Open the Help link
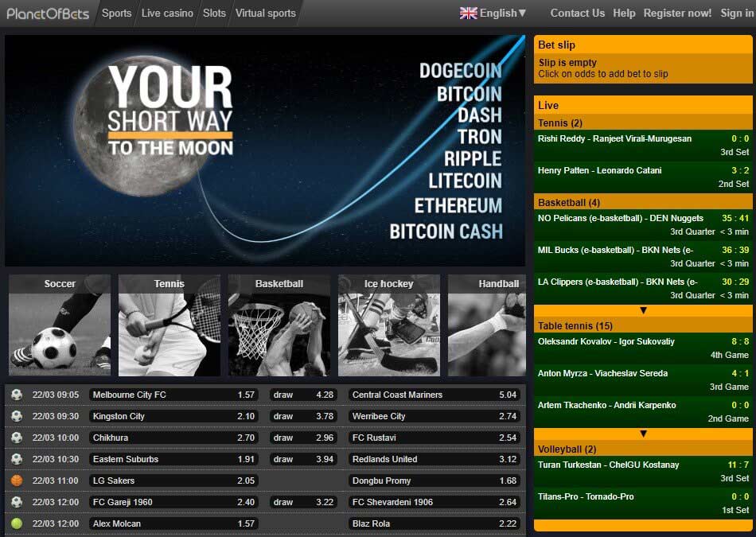756x537 pixels. click(624, 13)
